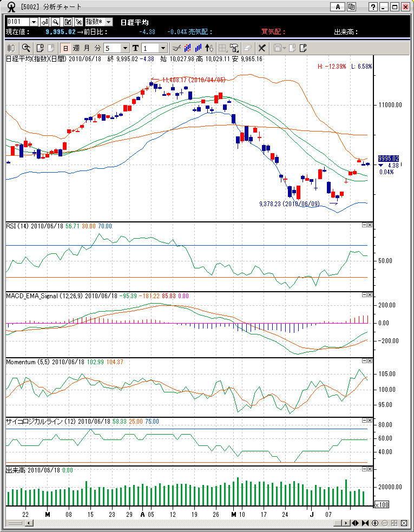The image size is (414, 532).
Task: Open dropdown next to T showing 1
Action: click(162, 48)
